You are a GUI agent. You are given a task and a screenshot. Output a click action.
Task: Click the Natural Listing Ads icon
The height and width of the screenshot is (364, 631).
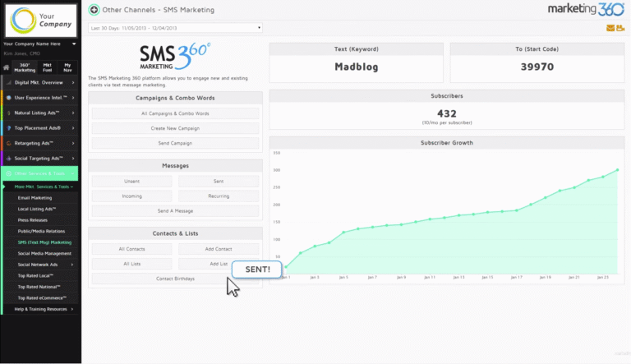coord(8,113)
